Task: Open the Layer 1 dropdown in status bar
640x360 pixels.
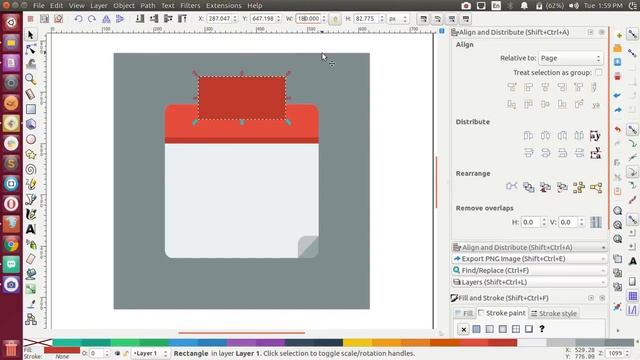Action: (x=150, y=353)
